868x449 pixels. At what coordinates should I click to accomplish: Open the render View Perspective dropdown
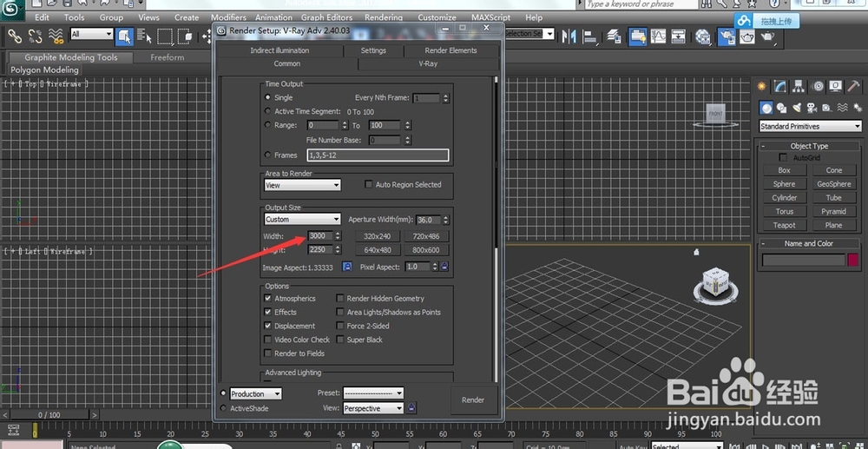(373, 408)
